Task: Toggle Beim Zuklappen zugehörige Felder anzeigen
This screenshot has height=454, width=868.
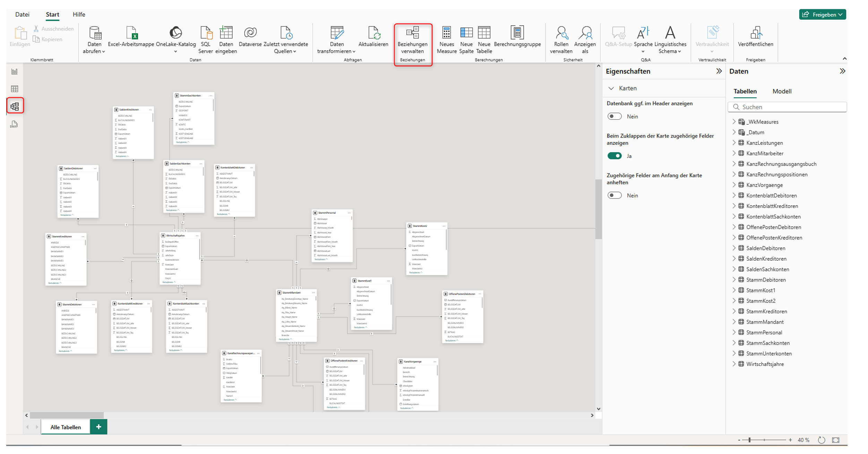Action: click(615, 156)
